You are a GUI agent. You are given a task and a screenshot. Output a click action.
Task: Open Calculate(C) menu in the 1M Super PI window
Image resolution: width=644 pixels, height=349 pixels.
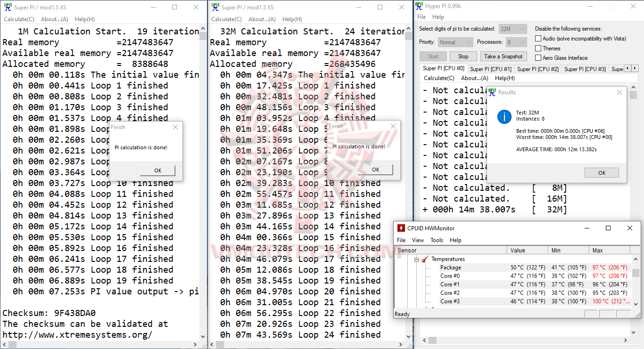point(19,19)
